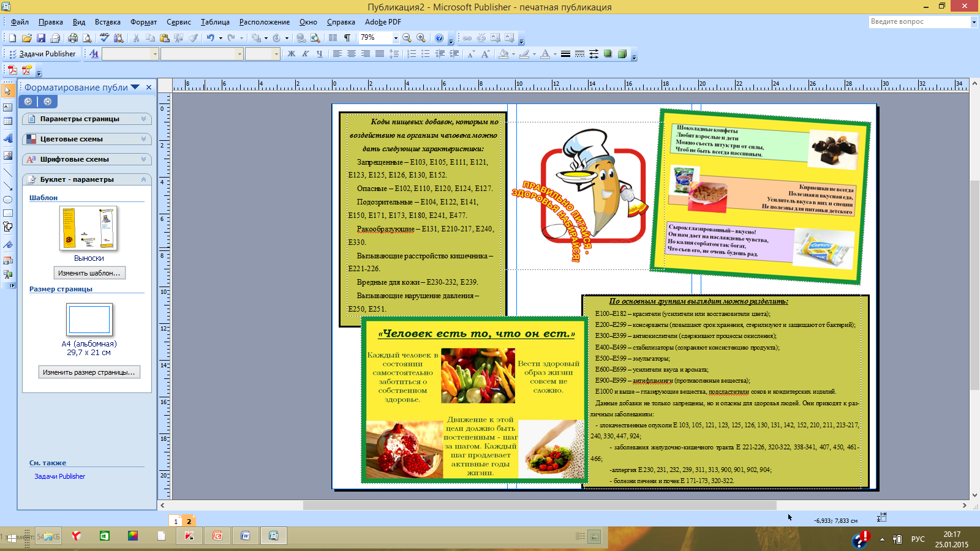Toggle numbered list
Image resolution: width=980 pixels, height=551 pixels.
point(412,54)
